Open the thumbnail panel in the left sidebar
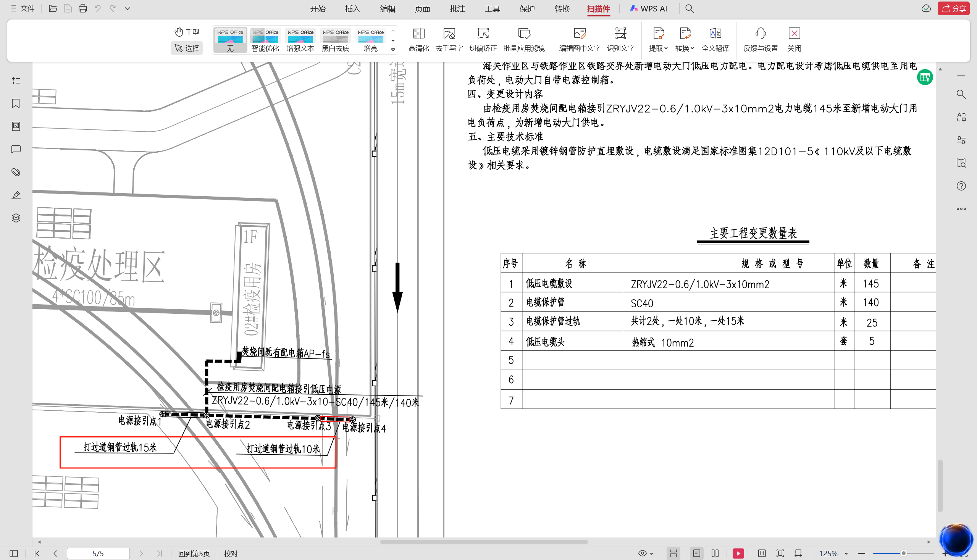Image resolution: width=977 pixels, height=560 pixels. (x=16, y=126)
